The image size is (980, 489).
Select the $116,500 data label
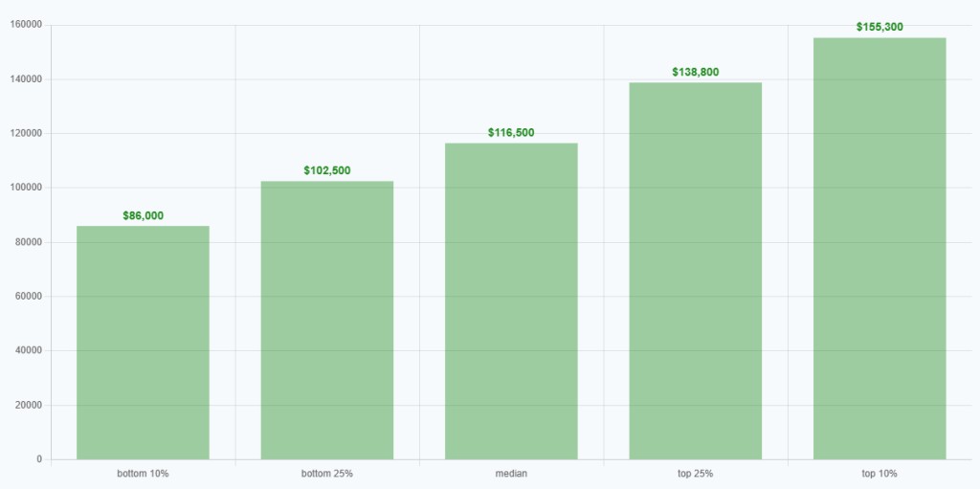tap(511, 133)
